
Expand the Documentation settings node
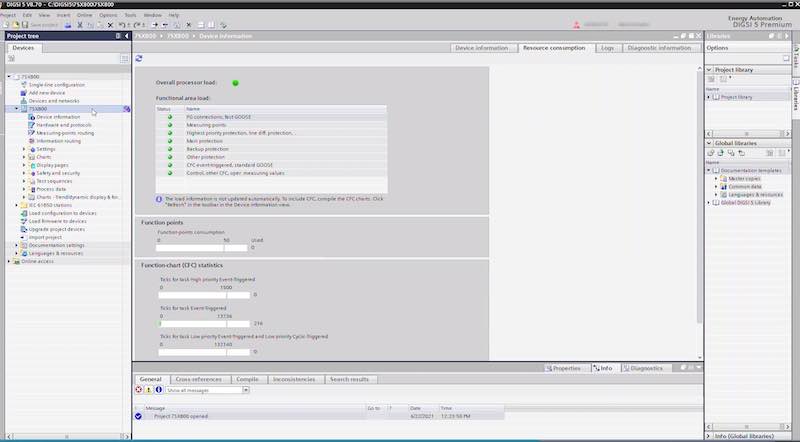[x=16, y=245]
